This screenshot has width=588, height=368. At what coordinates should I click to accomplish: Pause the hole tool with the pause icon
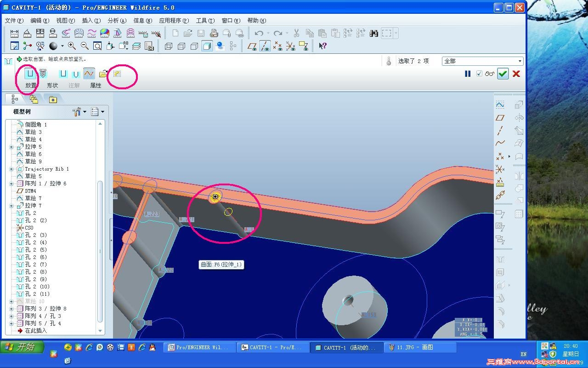pyautogui.click(x=468, y=74)
